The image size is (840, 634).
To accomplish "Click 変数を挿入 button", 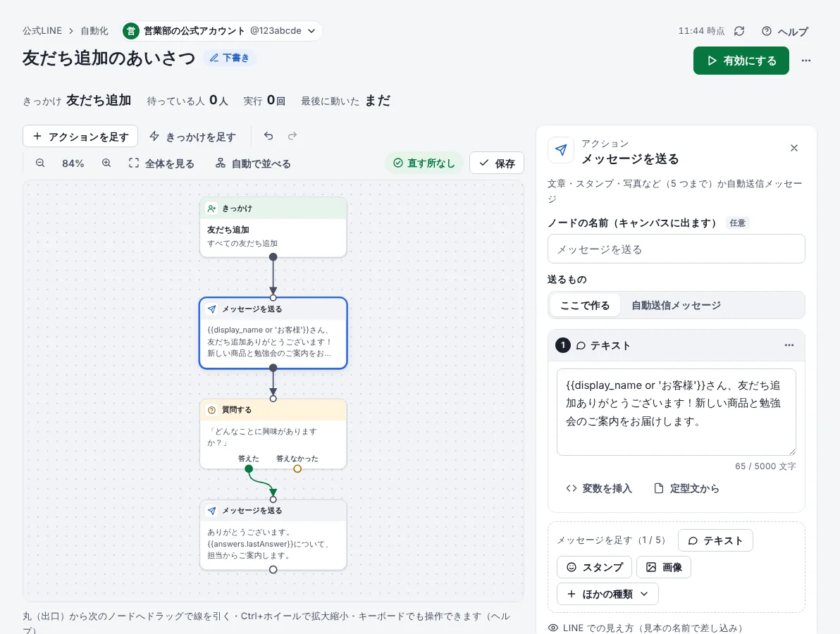I will pos(599,488).
